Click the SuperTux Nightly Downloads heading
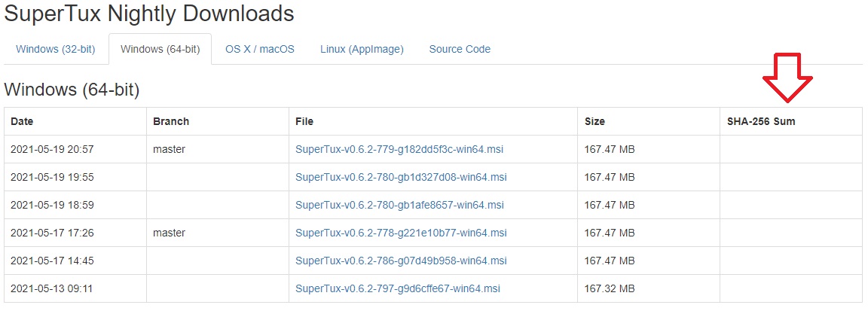The height and width of the screenshot is (311, 868). click(149, 14)
